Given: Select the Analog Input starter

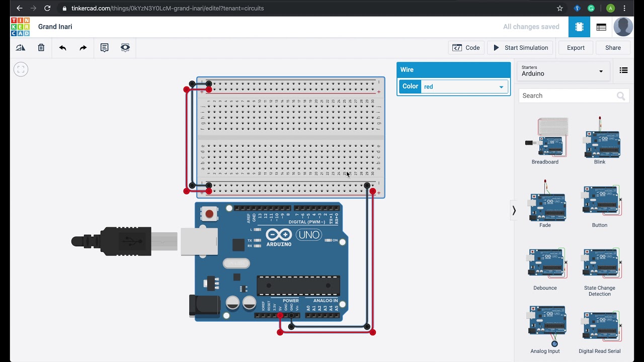Looking at the screenshot, I should (545, 330).
